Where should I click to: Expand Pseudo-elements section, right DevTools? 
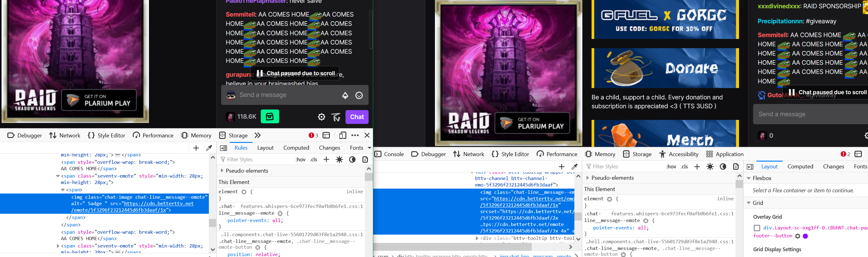coord(588,178)
